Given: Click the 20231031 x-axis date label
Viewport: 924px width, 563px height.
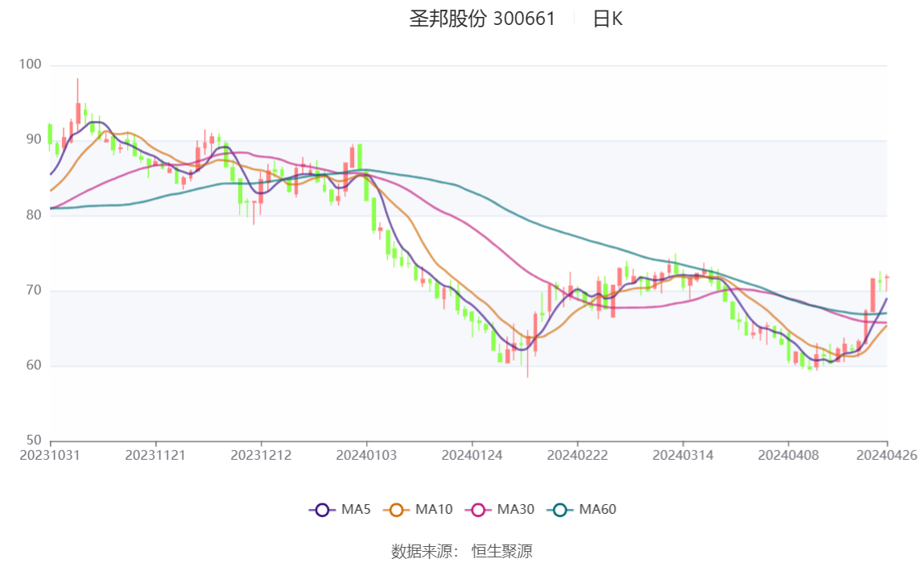Looking at the screenshot, I should click(x=51, y=455).
